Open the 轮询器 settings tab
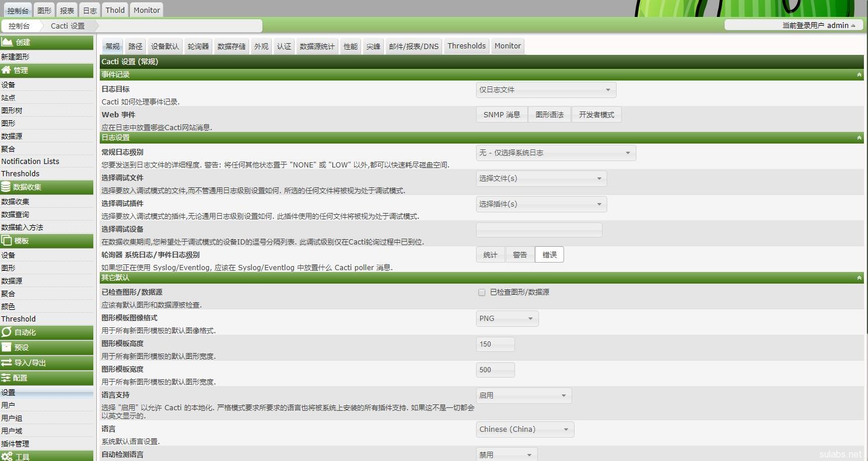This screenshot has height=461, width=868. [x=198, y=46]
